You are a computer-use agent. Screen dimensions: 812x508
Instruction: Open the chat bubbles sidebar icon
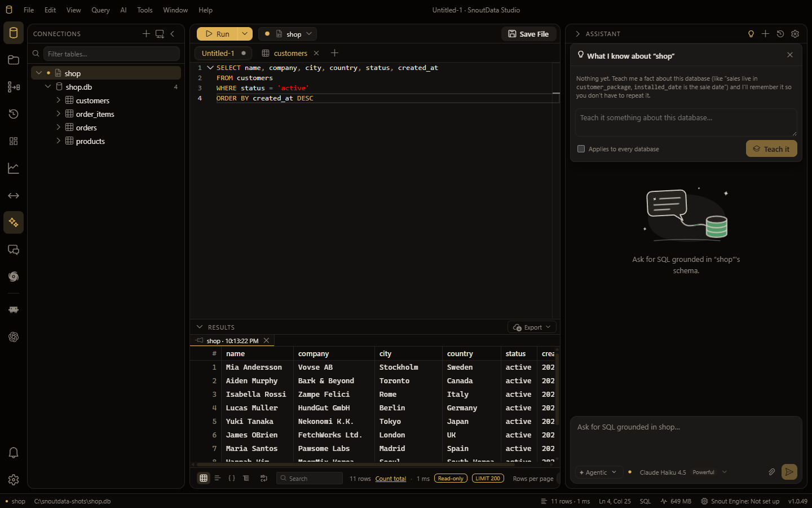[x=14, y=249]
